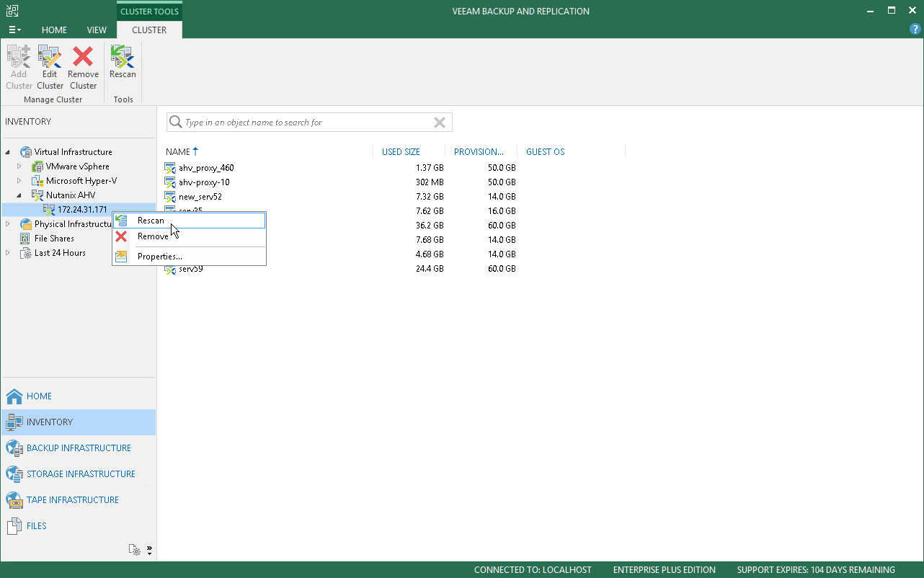The height and width of the screenshot is (578, 924).
Task: Select the Virtual Infrastructure tree node icon
Action: tap(26, 152)
